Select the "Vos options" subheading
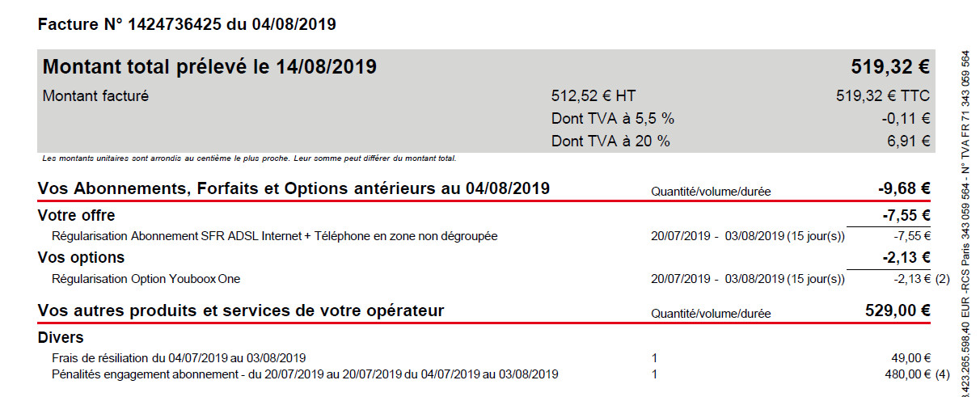 tap(82, 258)
